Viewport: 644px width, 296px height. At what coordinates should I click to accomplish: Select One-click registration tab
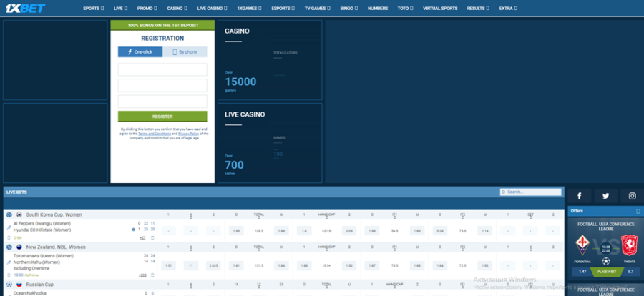pyautogui.click(x=140, y=52)
